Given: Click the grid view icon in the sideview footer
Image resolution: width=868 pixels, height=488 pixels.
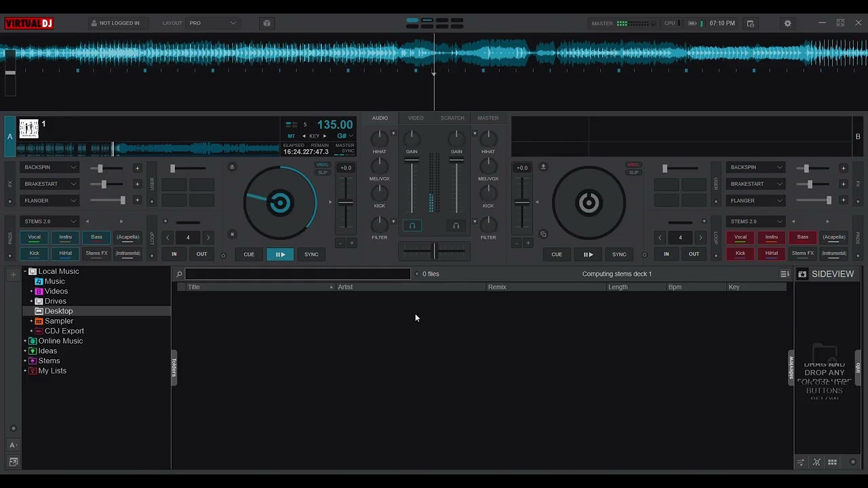Looking at the screenshot, I should [832, 462].
